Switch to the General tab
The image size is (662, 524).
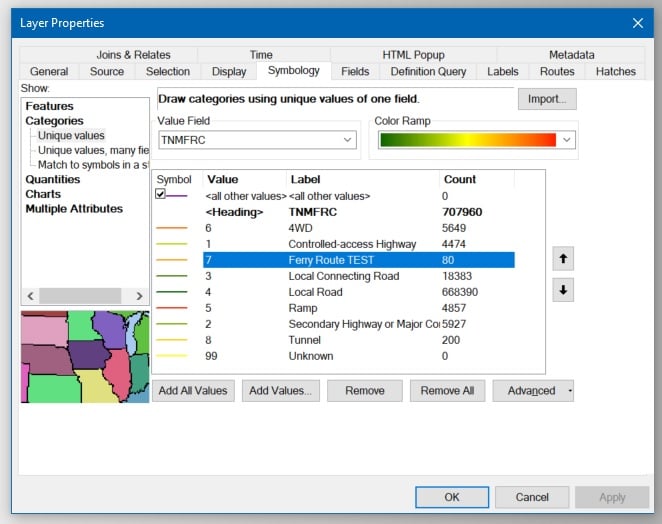49,71
